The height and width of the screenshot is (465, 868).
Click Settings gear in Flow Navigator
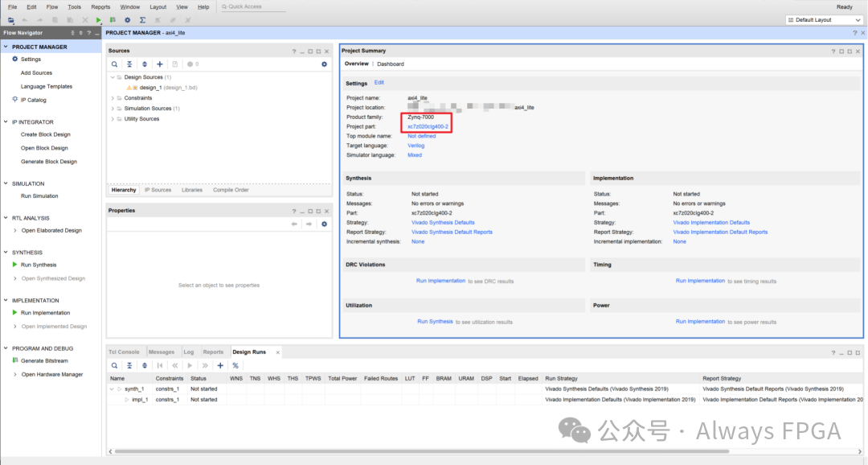(x=15, y=59)
